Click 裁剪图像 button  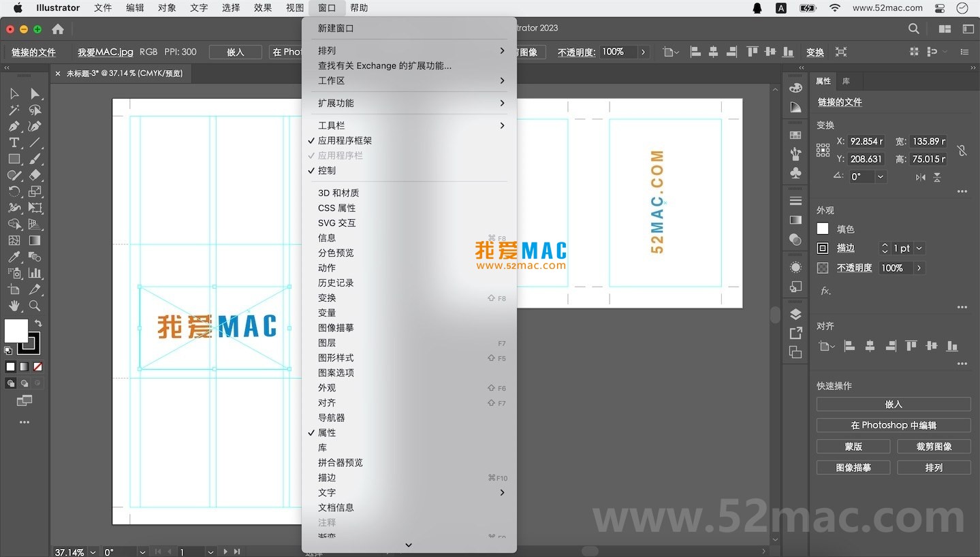pyautogui.click(x=934, y=447)
